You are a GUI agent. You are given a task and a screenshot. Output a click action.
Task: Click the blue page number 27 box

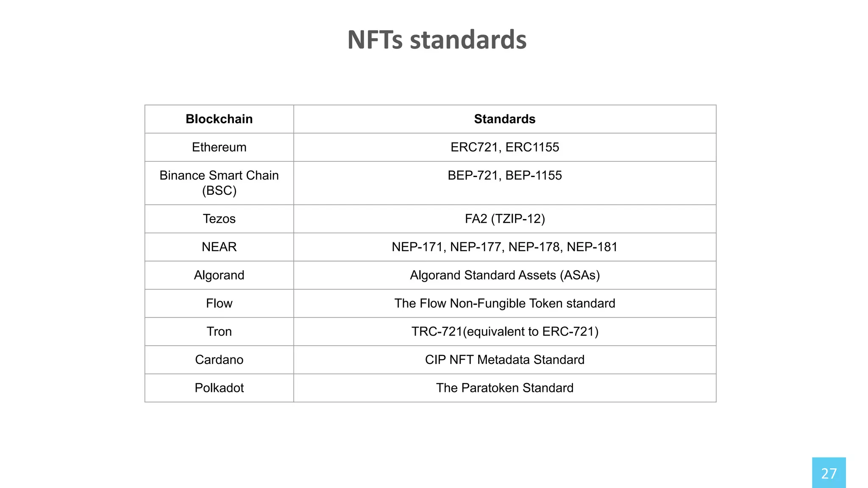point(829,473)
